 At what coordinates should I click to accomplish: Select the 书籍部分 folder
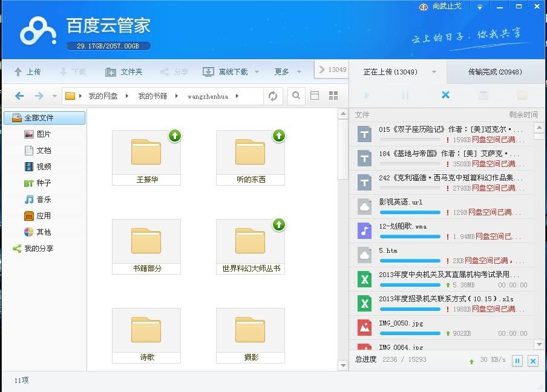tap(146, 247)
